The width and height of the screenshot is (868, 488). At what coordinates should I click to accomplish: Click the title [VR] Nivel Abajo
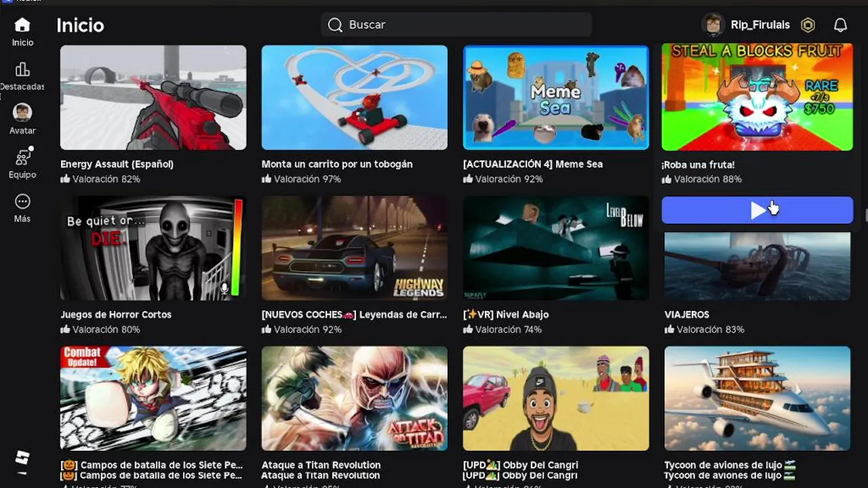click(x=506, y=314)
